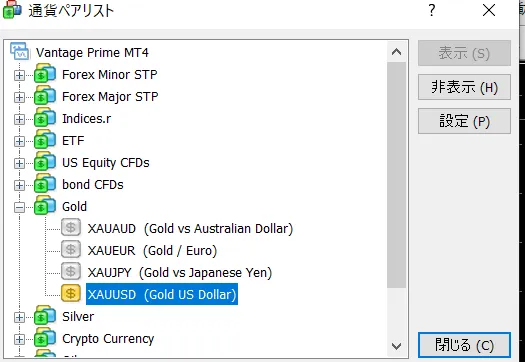Select the US Equity CFDs label
Image resolution: width=525 pixels, height=362 pixels.
[x=106, y=163]
